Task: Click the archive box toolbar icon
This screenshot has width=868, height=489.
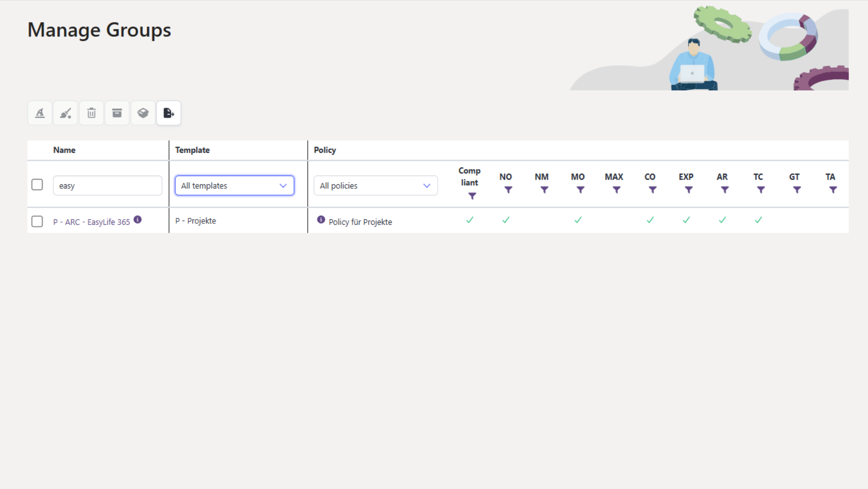Action: coord(117,113)
